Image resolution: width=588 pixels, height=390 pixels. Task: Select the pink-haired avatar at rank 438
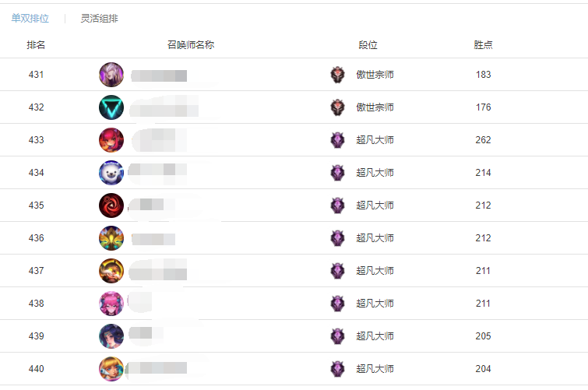tap(111, 304)
